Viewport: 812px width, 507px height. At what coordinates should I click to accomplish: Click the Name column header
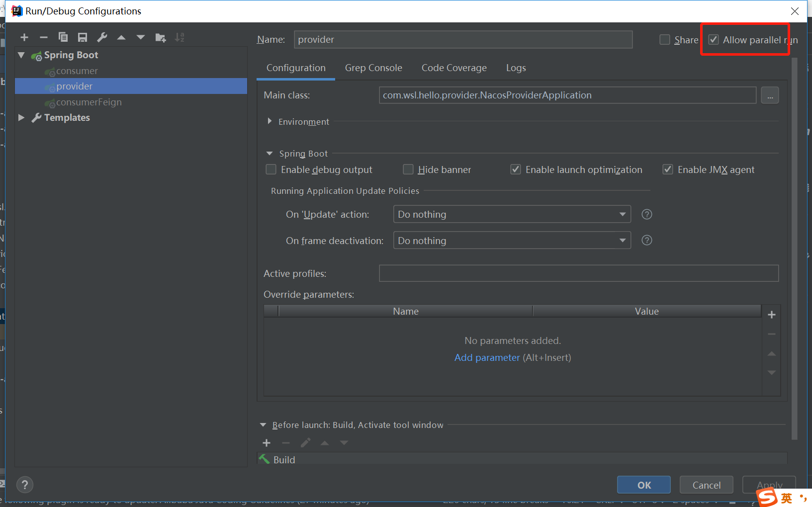coord(406,311)
